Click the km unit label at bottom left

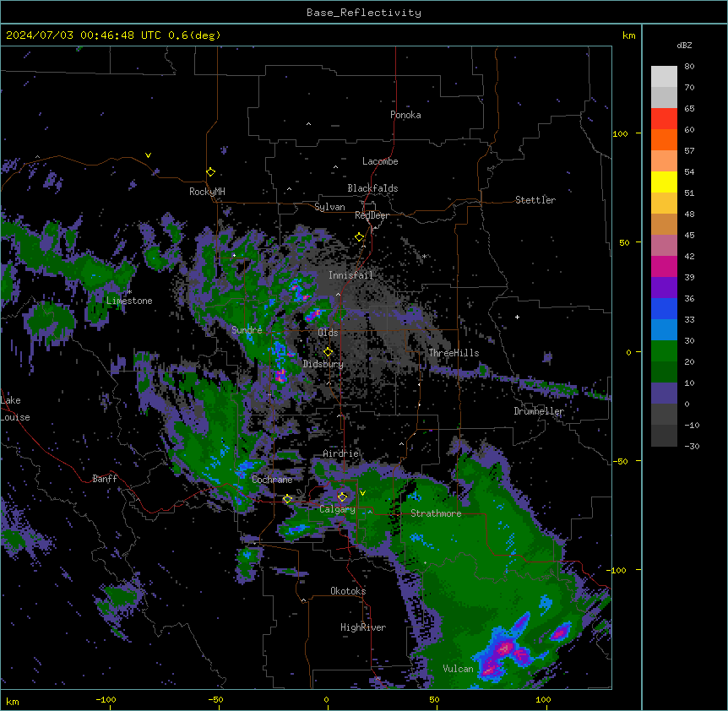click(13, 702)
